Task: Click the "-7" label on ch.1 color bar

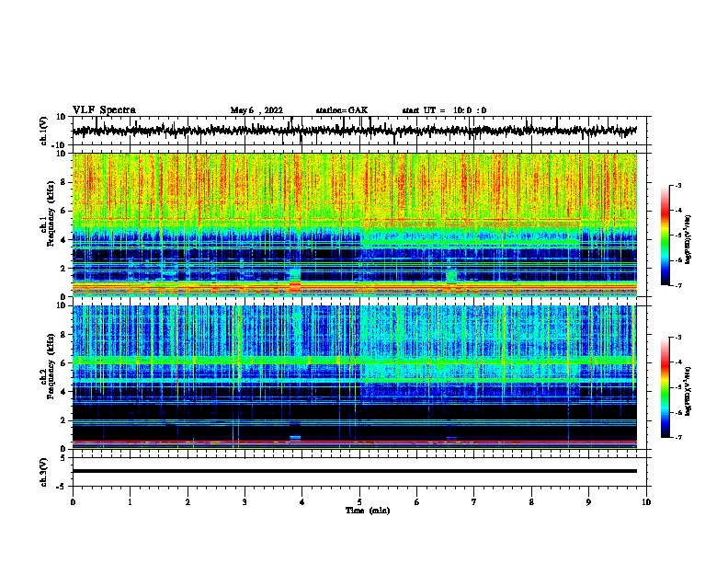Action: pos(677,285)
